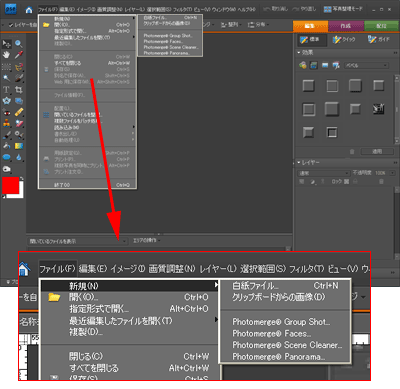Image resolution: width=400 pixels, height=389 pixels.
Task: Switch to the purple 作成 tab
Action: 346,26
